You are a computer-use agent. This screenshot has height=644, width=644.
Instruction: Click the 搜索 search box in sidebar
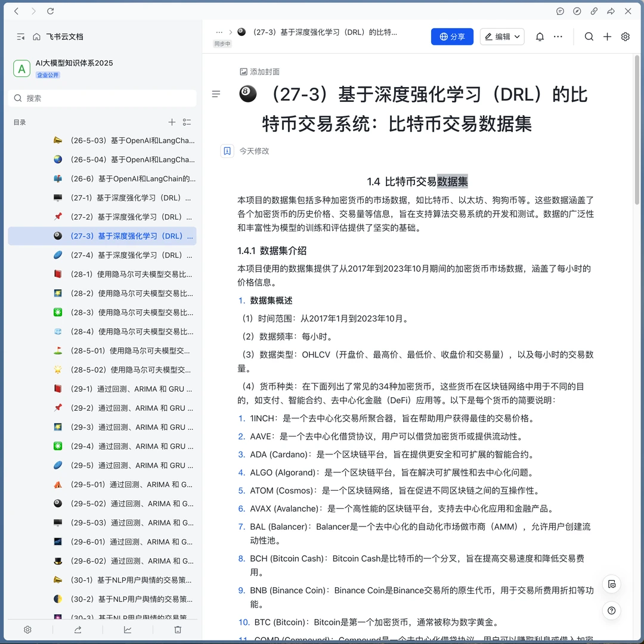(x=101, y=98)
